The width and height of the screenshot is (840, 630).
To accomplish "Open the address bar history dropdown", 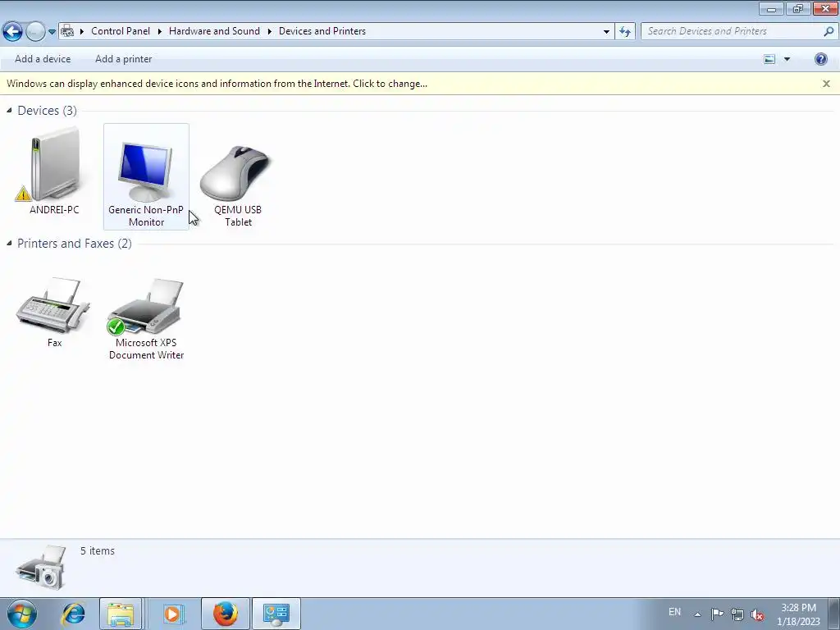I will click(x=606, y=32).
